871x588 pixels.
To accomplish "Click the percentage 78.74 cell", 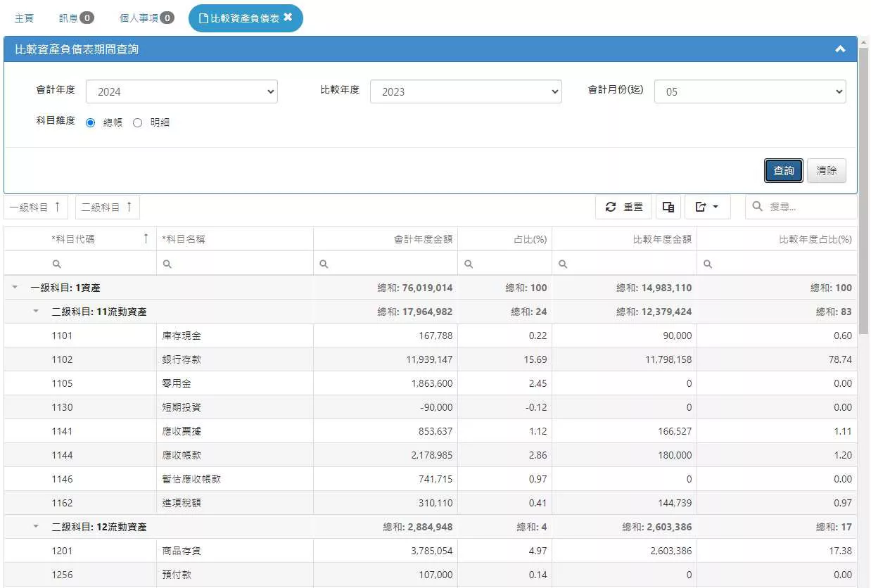I will click(777, 359).
